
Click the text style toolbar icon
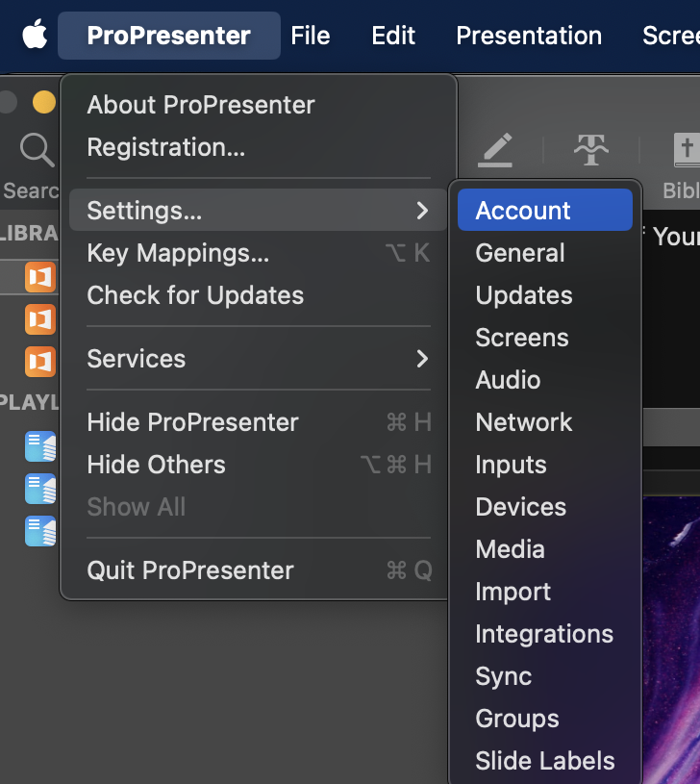click(591, 149)
